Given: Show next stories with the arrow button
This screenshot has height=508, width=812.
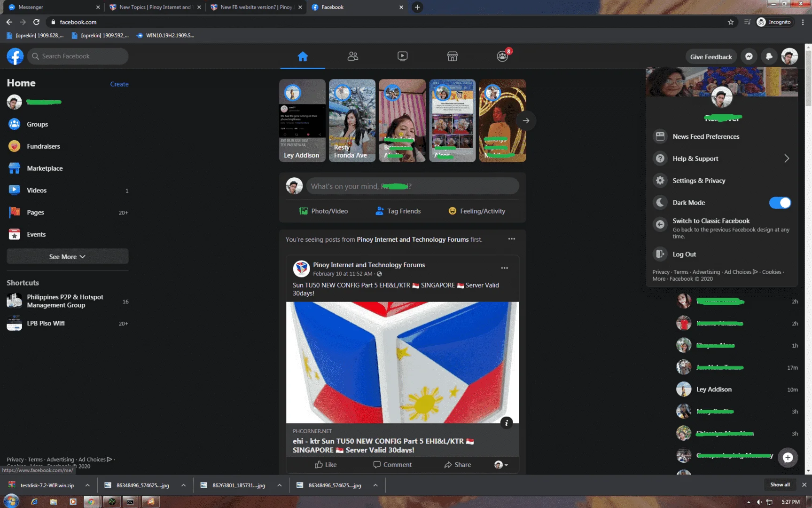Looking at the screenshot, I should 526,121.
